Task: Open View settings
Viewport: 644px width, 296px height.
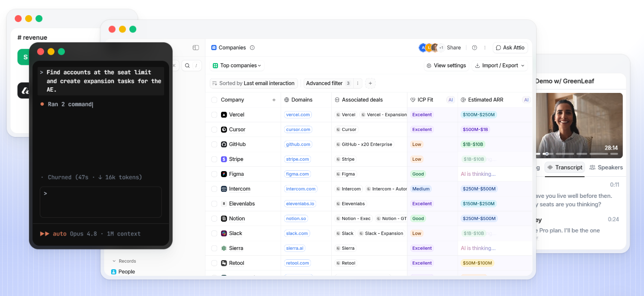Action: pos(446,66)
